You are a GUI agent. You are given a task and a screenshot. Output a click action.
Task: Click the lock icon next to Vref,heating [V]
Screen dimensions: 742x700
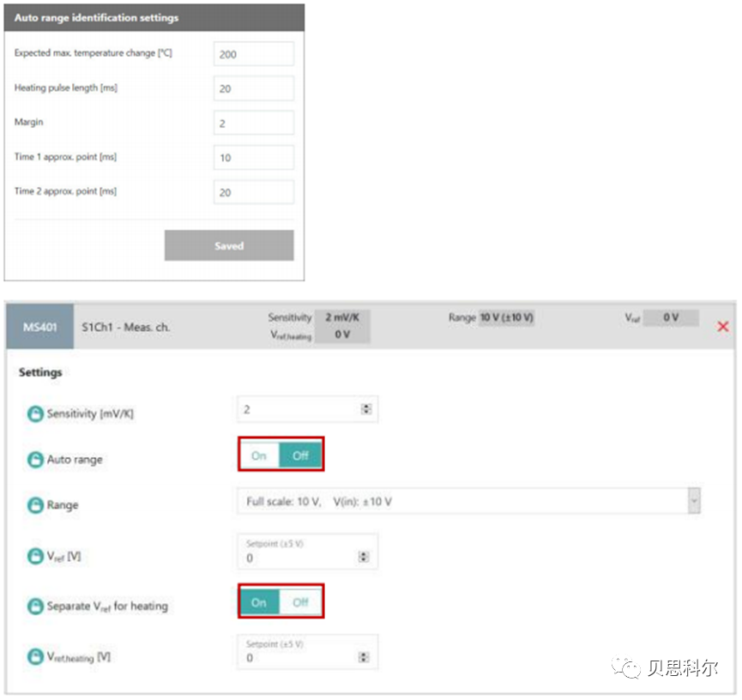(35, 657)
